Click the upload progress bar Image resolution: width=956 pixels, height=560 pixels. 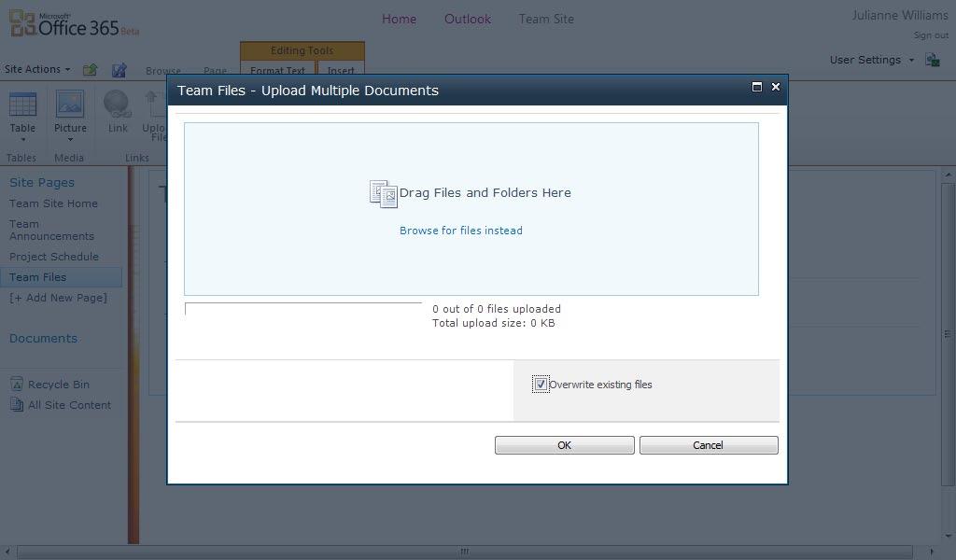pyautogui.click(x=303, y=309)
